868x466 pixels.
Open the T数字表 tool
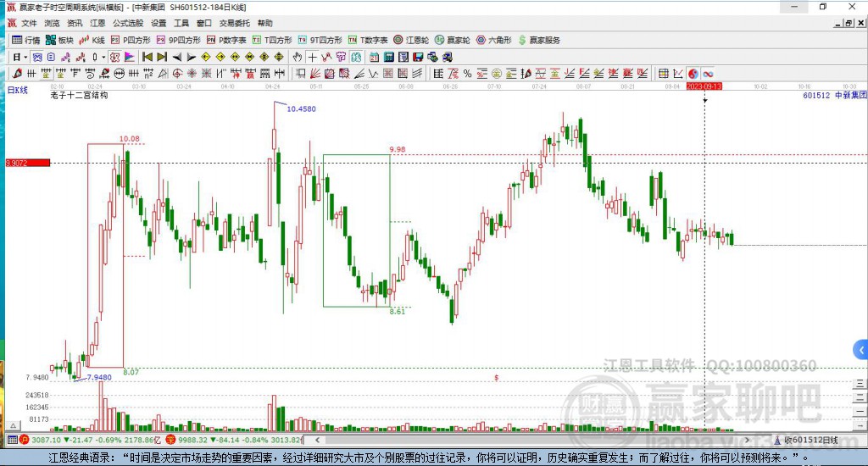click(x=368, y=40)
